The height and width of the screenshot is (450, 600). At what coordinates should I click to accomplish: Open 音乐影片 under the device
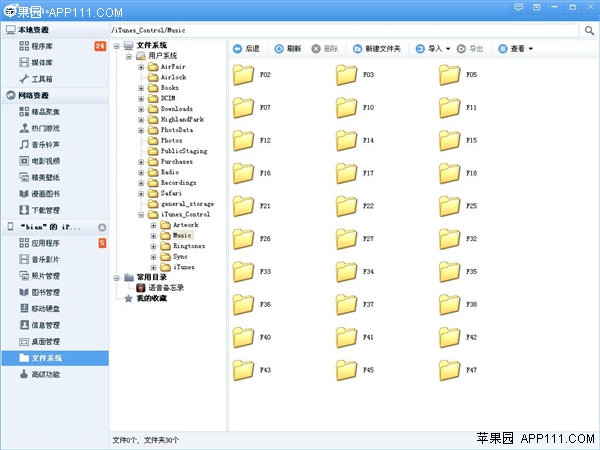click(55, 259)
